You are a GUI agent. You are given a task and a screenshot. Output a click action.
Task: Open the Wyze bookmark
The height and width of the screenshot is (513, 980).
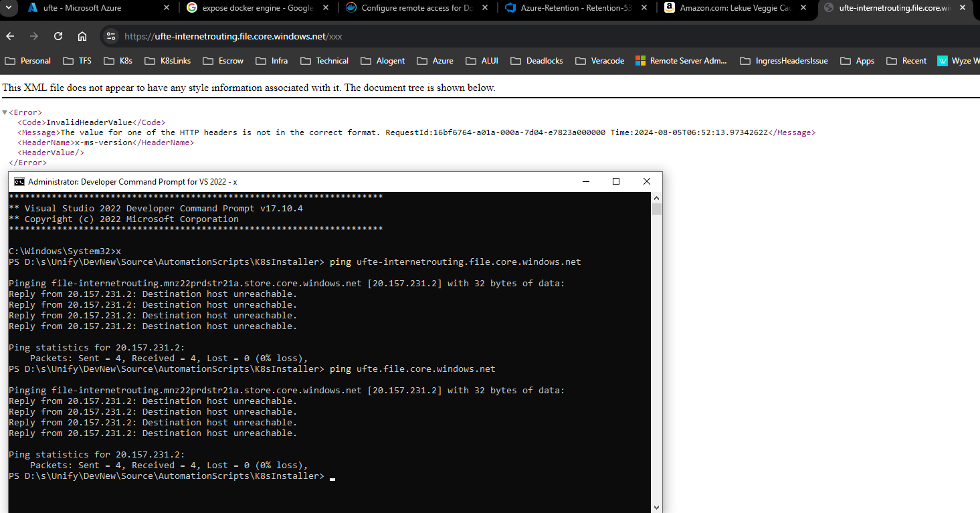957,61
